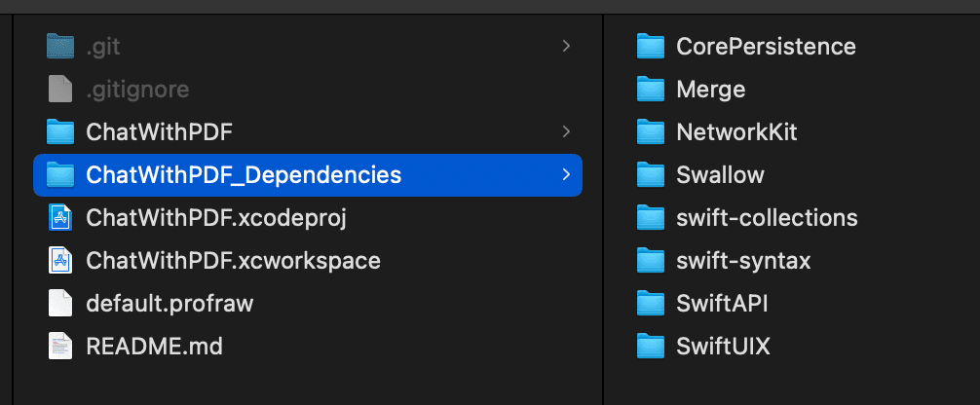Screen dimensions: 980x405
Task: Select the ChatWithPDF.xcodeproj file icon
Action: [60, 217]
